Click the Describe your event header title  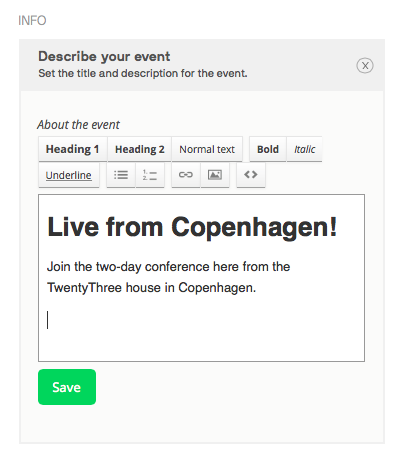[104, 56]
